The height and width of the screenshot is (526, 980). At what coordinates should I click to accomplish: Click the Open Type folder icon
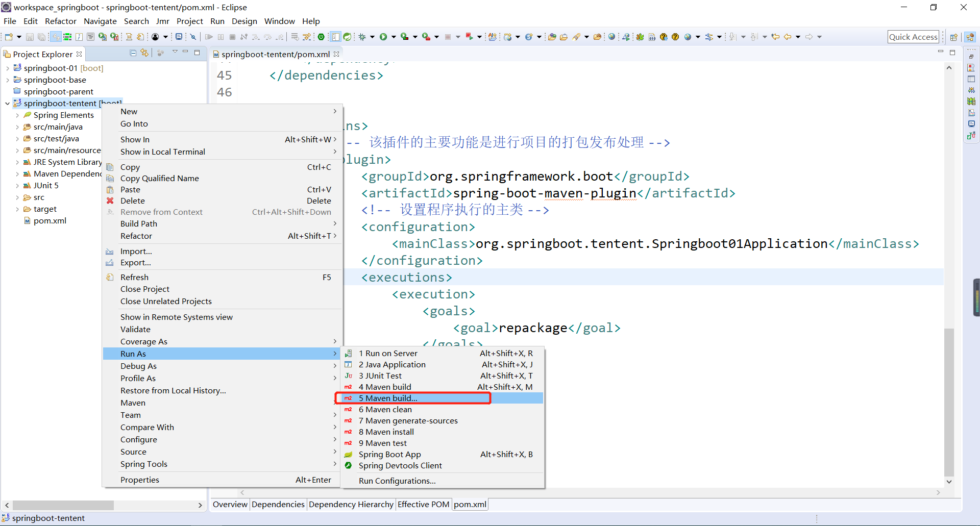coord(552,37)
